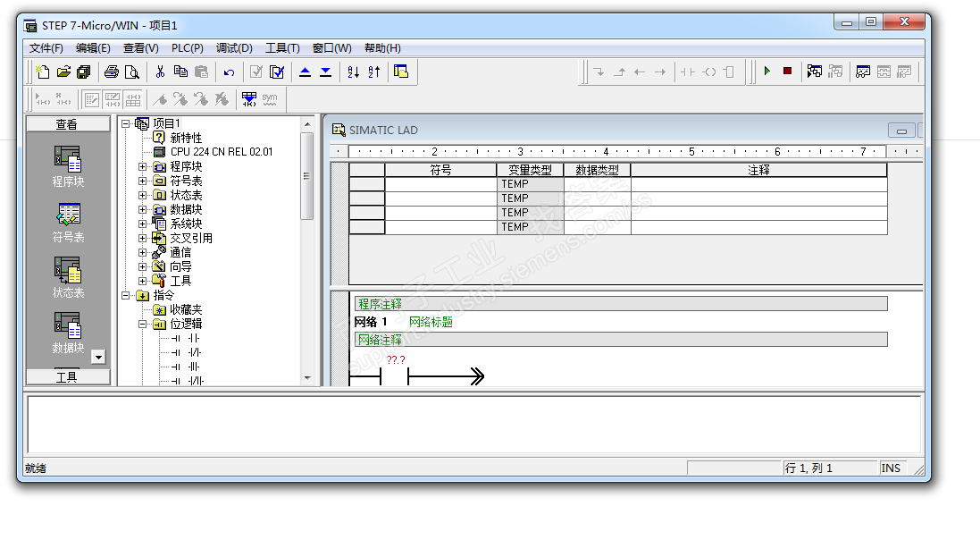
Task: Toggle program status monitoring icon
Action: (x=815, y=72)
